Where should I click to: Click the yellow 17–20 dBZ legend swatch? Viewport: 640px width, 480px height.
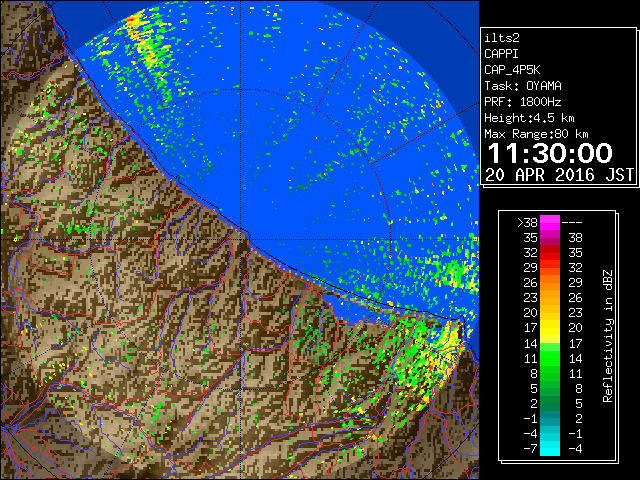point(550,328)
